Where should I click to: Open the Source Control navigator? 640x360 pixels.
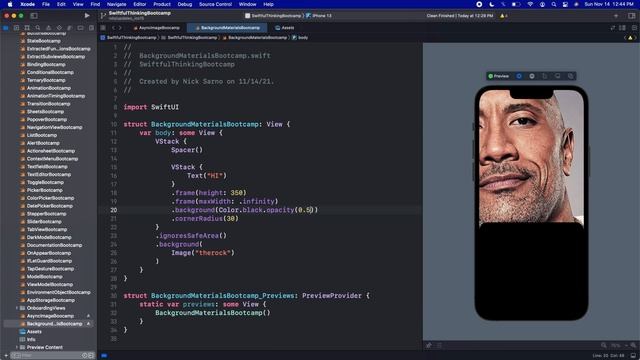(x=16, y=28)
